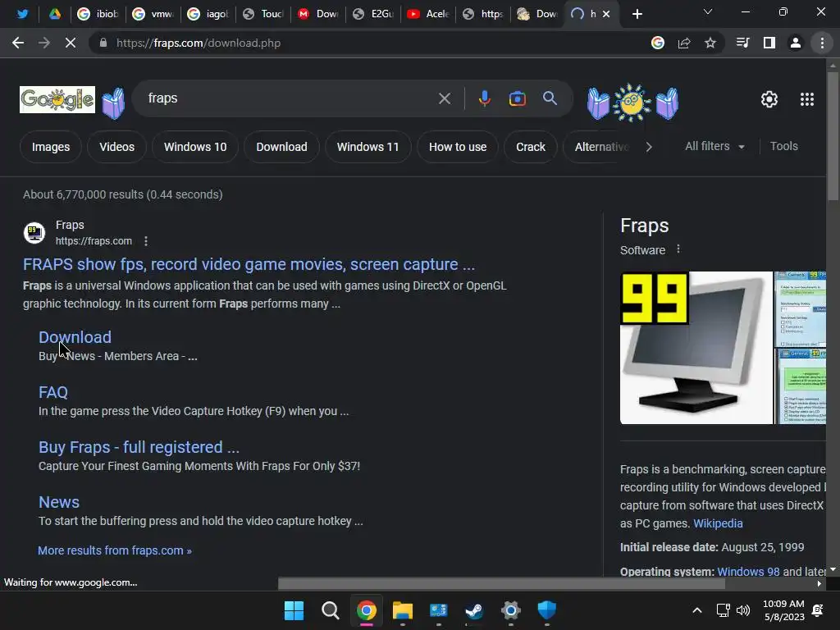Filter results by Images
This screenshot has height=630, width=840.
point(50,147)
